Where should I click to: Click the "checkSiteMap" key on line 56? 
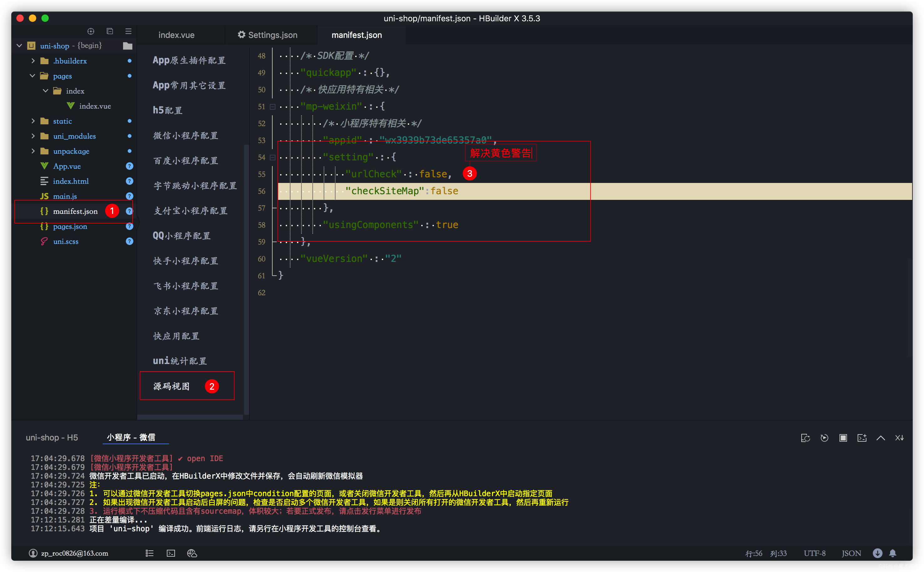coord(385,191)
